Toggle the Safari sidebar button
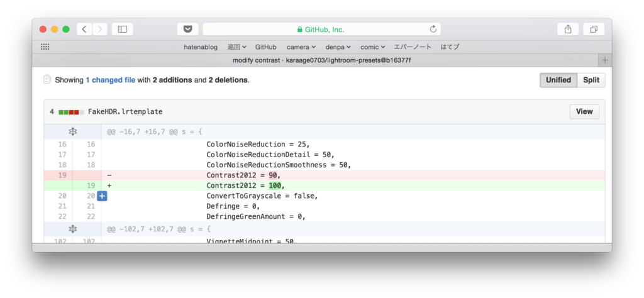644x298 pixels. [x=122, y=29]
